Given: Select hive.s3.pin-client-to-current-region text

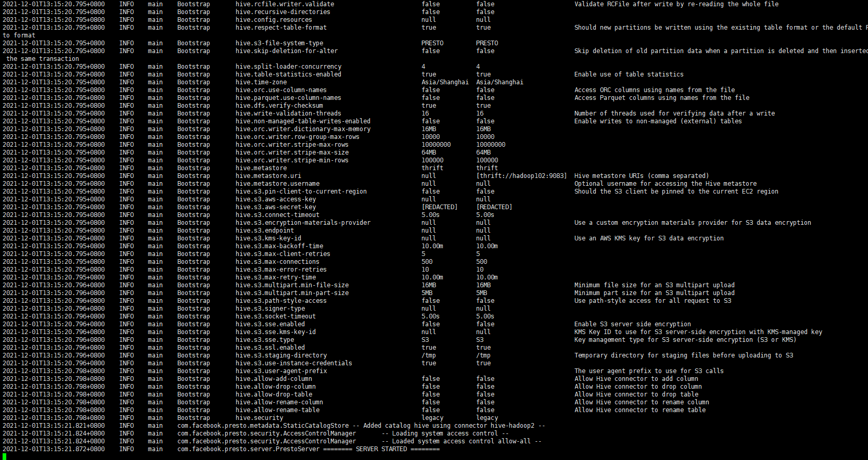Looking at the screenshot, I should tap(301, 191).
